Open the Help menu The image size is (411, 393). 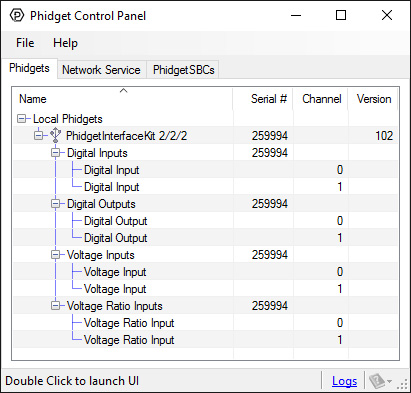pyautogui.click(x=65, y=43)
